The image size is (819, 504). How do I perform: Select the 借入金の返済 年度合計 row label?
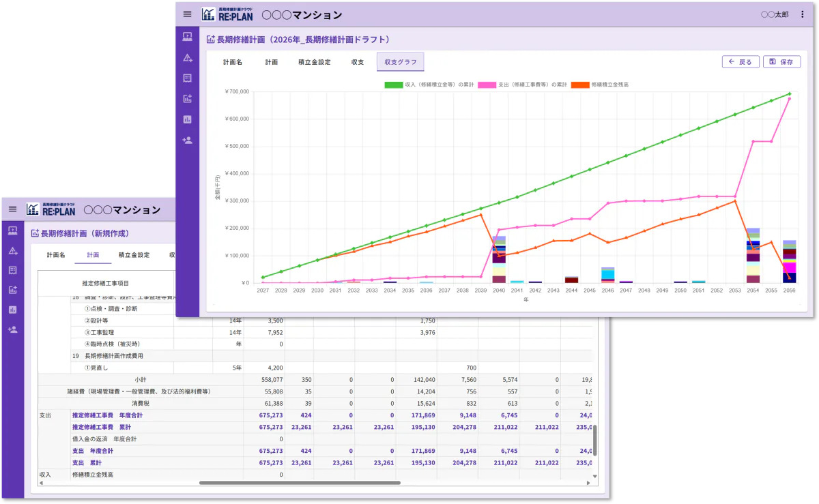(104, 439)
